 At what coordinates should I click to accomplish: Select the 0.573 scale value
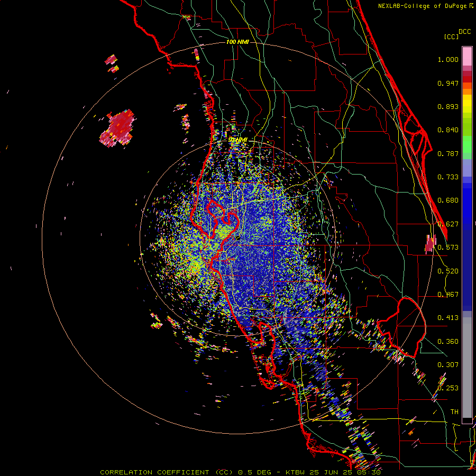pyautogui.click(x=448, y=248)
